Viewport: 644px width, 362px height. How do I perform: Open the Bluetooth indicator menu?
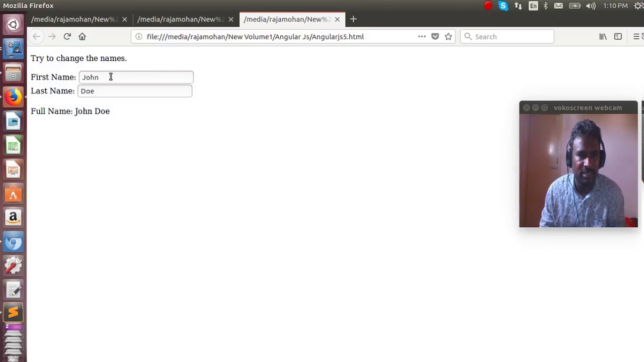(x=546, y=6)
